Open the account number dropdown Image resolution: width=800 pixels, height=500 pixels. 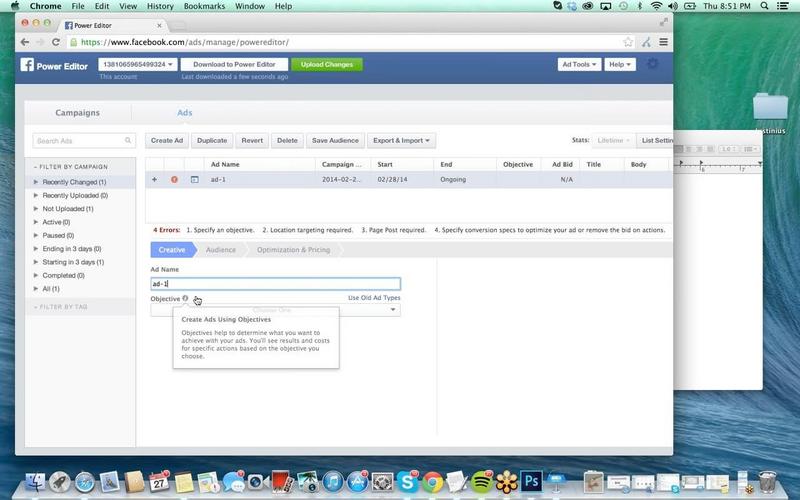(138, 64)
